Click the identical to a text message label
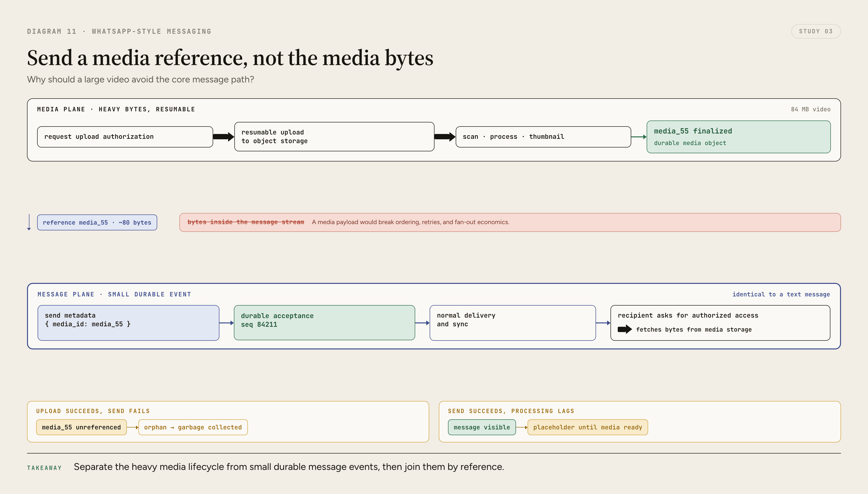The height and width of the screenshot is (494, 868). (781, 294)
